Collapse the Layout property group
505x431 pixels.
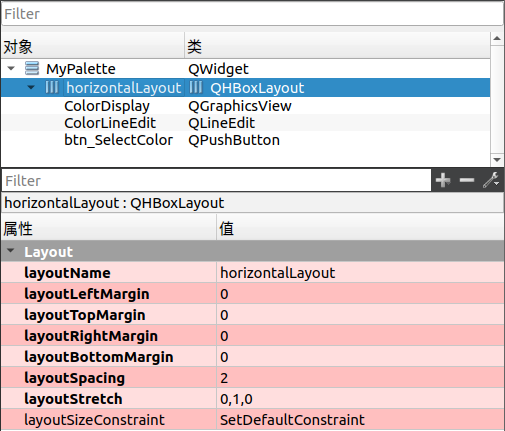point(11,250)
